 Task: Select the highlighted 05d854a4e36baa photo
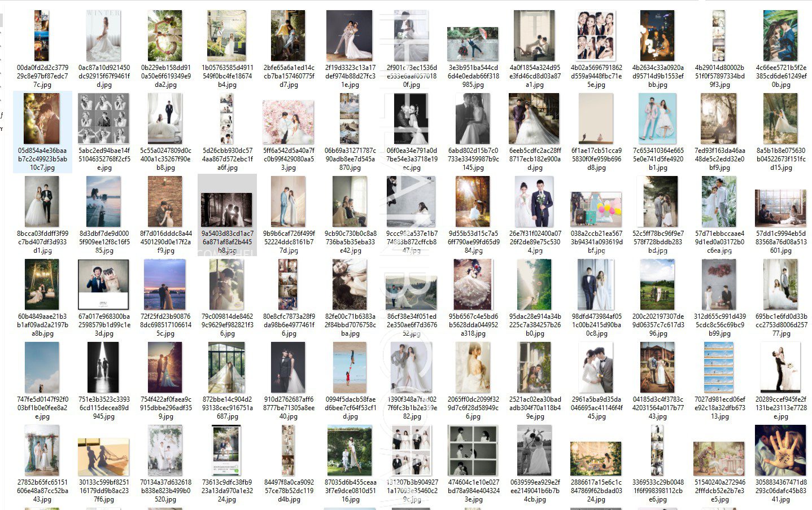pyautogui.click(x=42, y=118)
